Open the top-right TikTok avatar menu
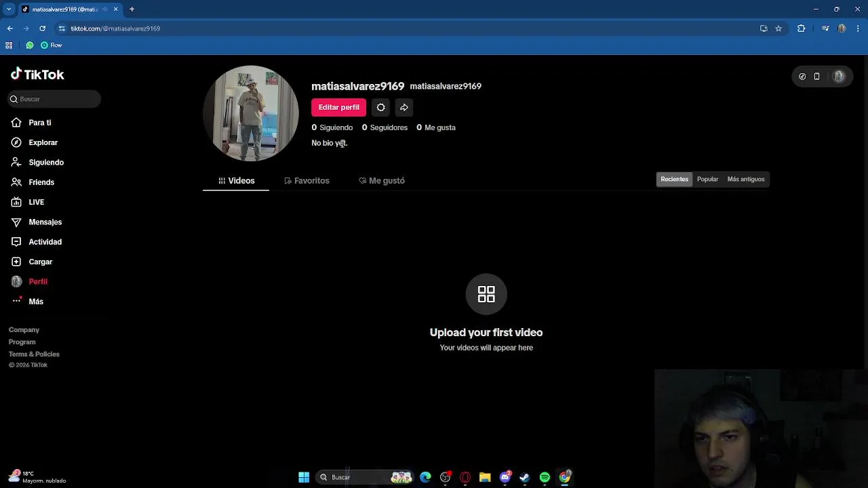This screenshot has height=488, width=868. point(839,77)
